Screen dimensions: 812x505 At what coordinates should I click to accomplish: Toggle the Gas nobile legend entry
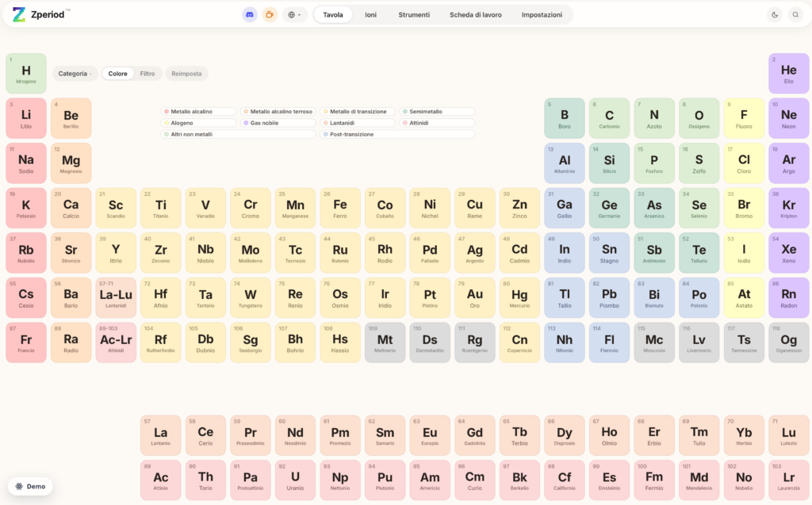[x=278, y=123]
